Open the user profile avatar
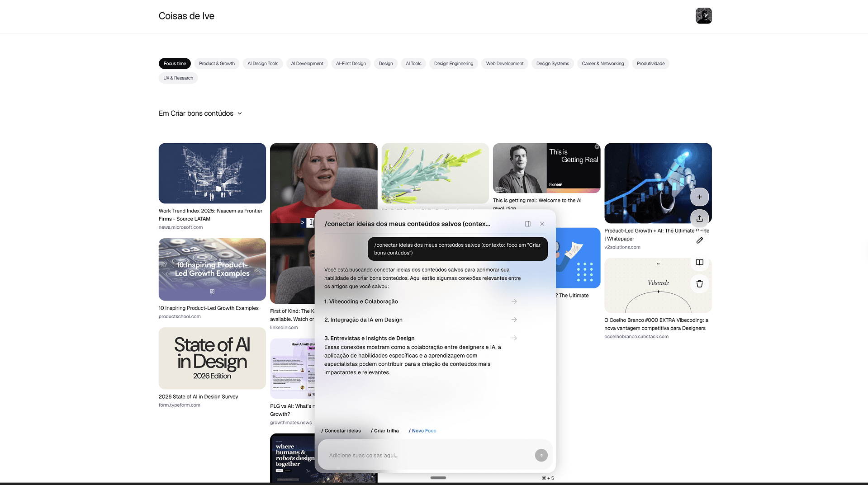The width and height of the screenshot is (868, 485). click(x=703, y=16)
